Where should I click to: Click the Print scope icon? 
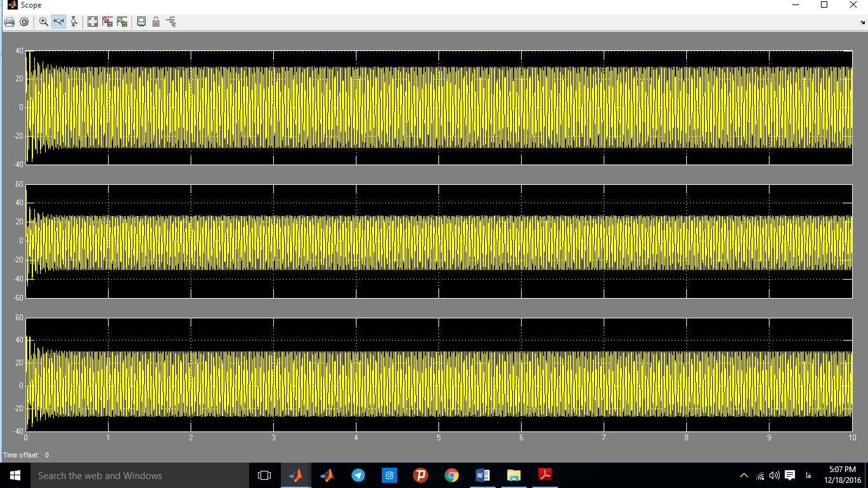(10, 22)
